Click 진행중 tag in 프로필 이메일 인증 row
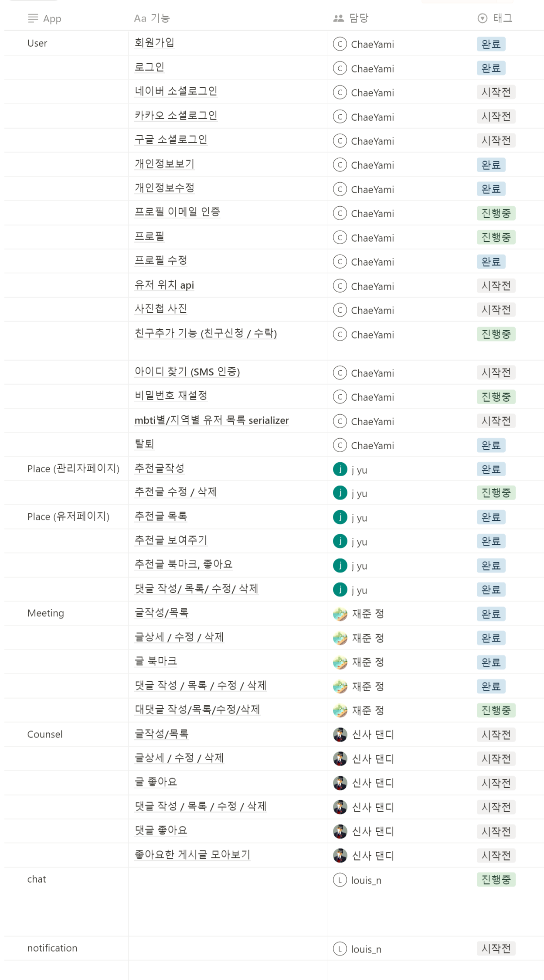This screenshot has width=544, height=980. point(496,213)
